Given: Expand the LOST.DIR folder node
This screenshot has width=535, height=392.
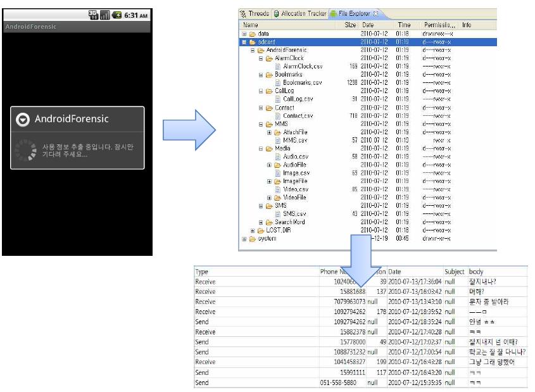Looking at the screenshot, I should coord(253,231).
